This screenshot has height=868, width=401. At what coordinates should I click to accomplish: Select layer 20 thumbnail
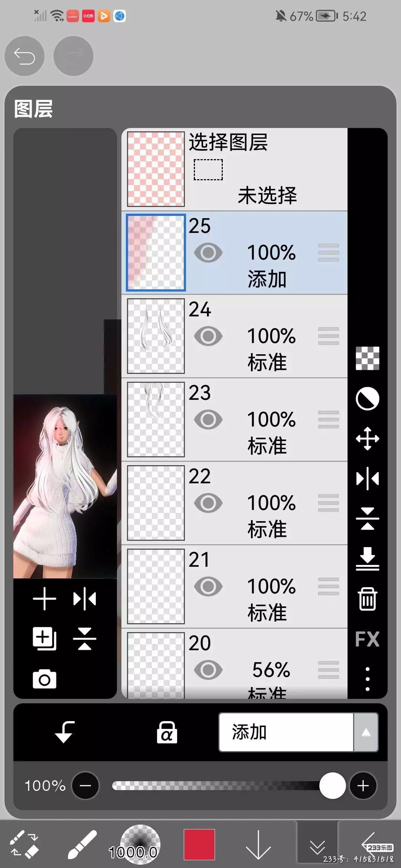pos(156,665)
